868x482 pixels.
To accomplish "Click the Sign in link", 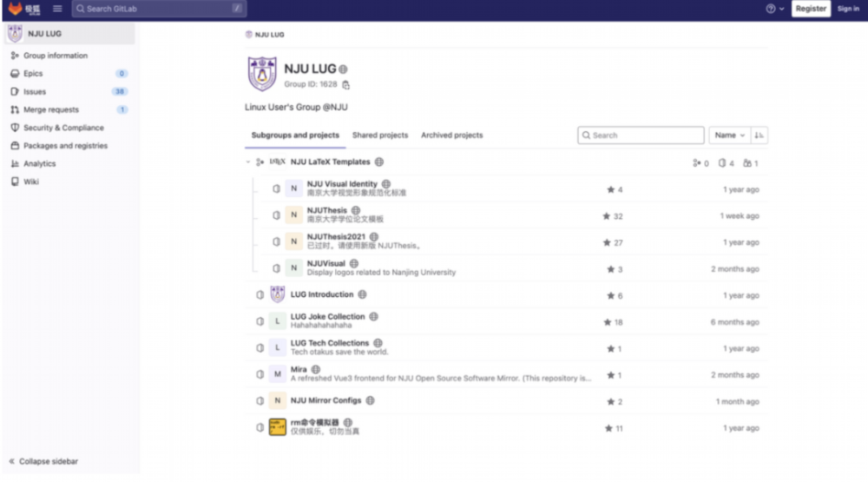I will point(848,9).
